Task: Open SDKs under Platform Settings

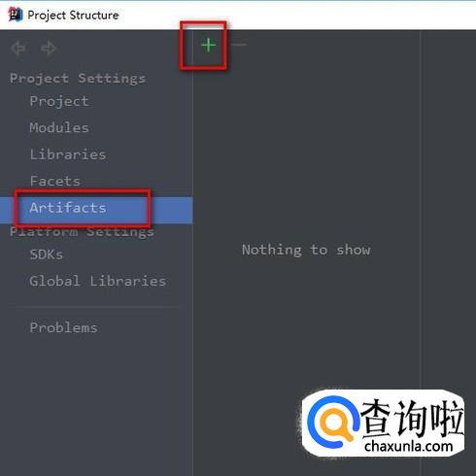Action: click(x=47, y=255)
